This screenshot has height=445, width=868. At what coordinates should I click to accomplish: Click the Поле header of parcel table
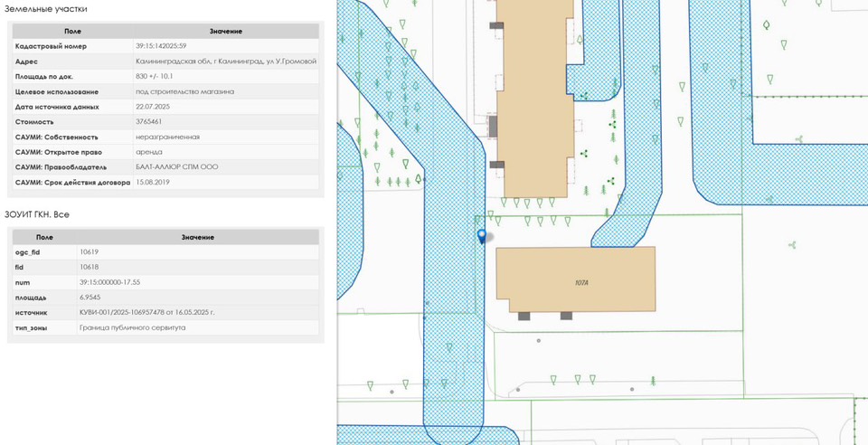72,31
